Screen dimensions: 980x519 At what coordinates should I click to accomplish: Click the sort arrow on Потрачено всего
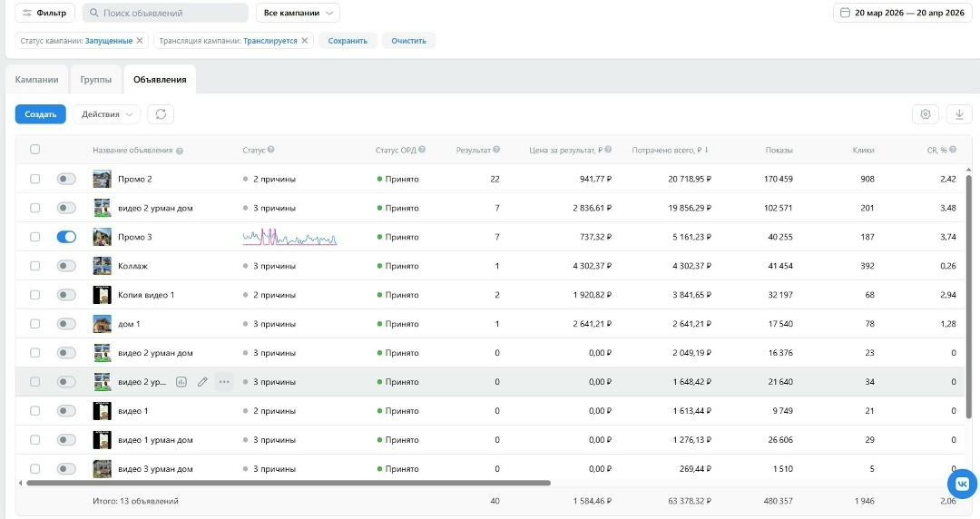707,150
